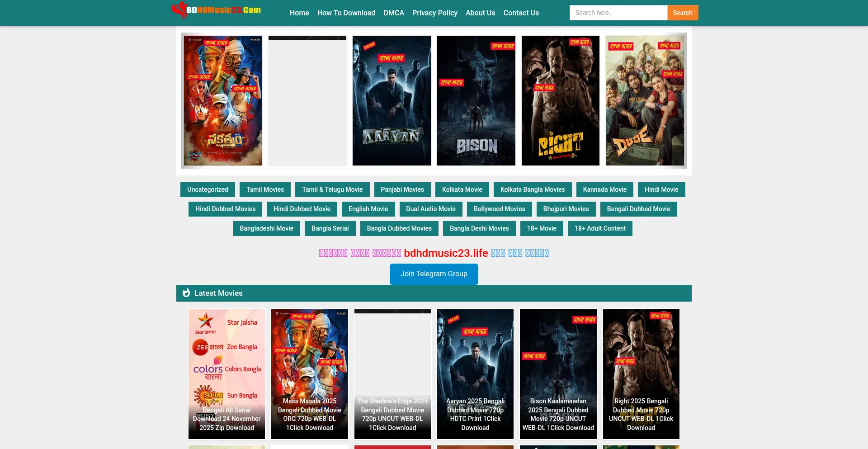The image size is (868, 449).
Task: Select the Tamil Movies category
Action: 265,189
